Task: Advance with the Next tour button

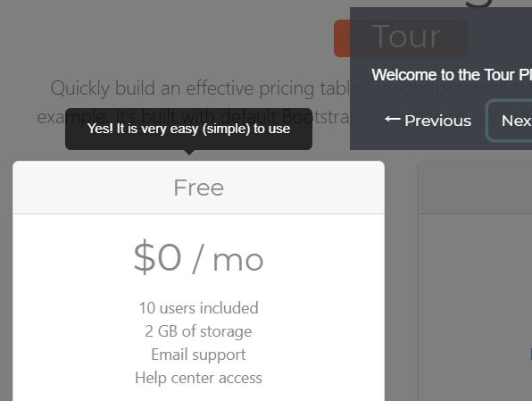Action: point(510,121)
